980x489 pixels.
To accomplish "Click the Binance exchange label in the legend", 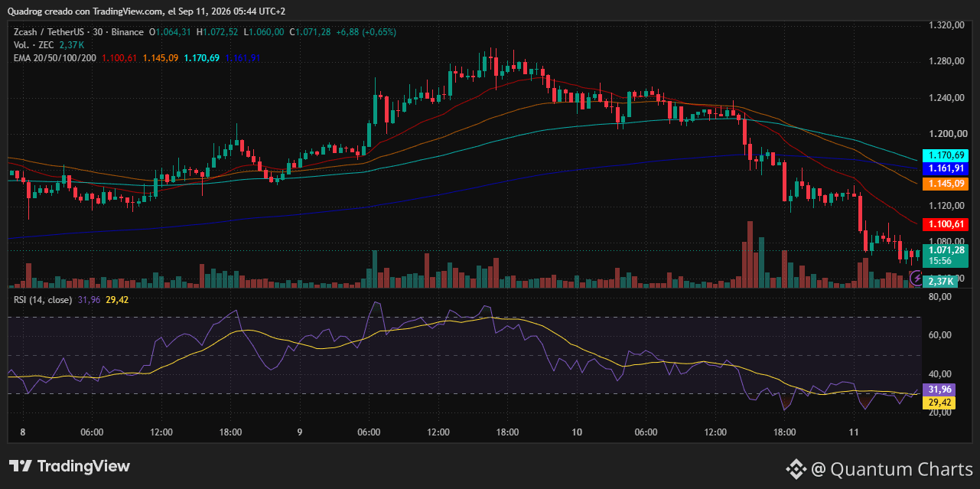I will point(127,31).
